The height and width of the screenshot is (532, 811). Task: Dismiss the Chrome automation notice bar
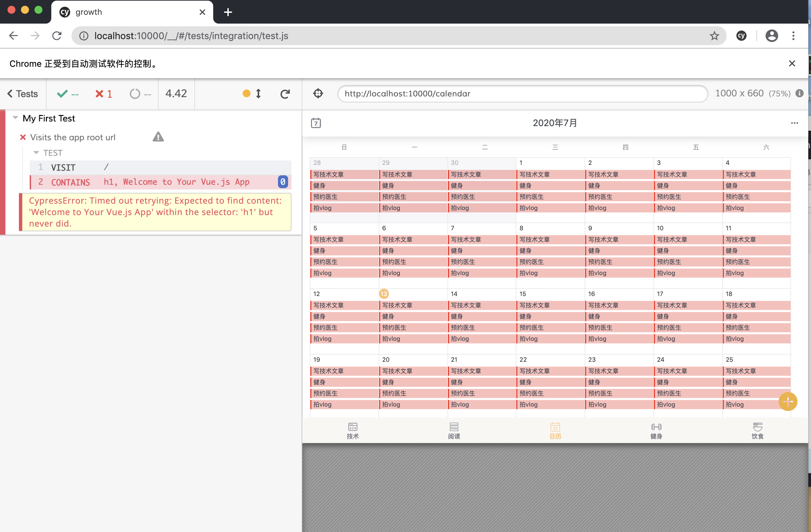pyautogui.click(x=792, y=63)
